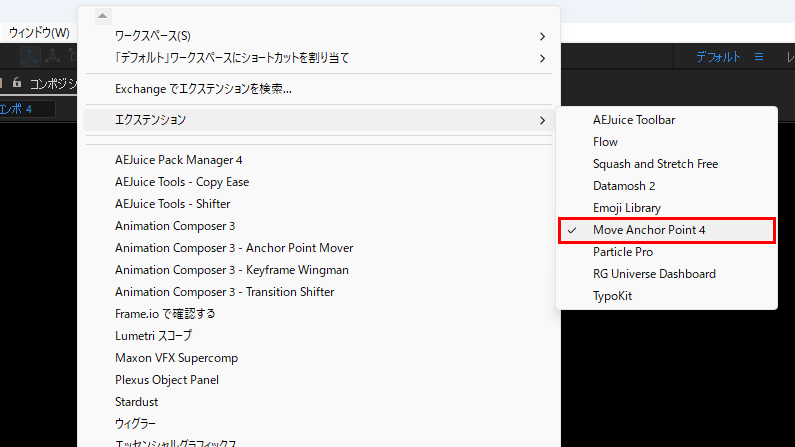Open the ワークスペース(S) submenu
Viewport: 795px width, 447px height.
[319, 36]
